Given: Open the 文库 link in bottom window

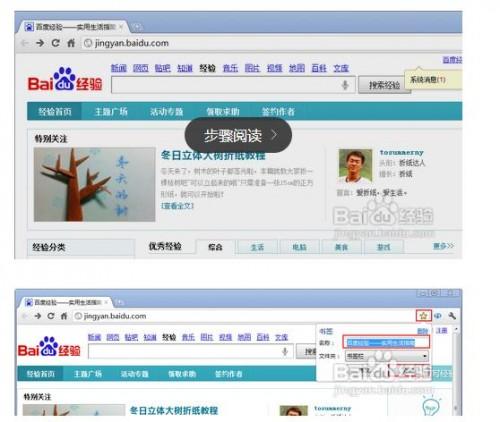Looking at the screenshot, I should click(x=281, y=337).
